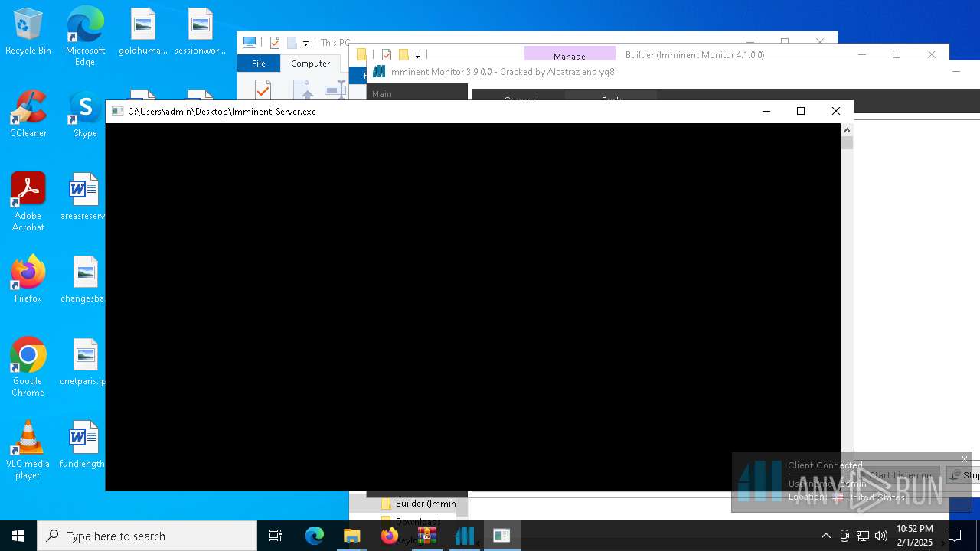Viewport: 980px width, 551px height.
Task: Open VLC media player desktop shortcut
Action: coord(28,450)
